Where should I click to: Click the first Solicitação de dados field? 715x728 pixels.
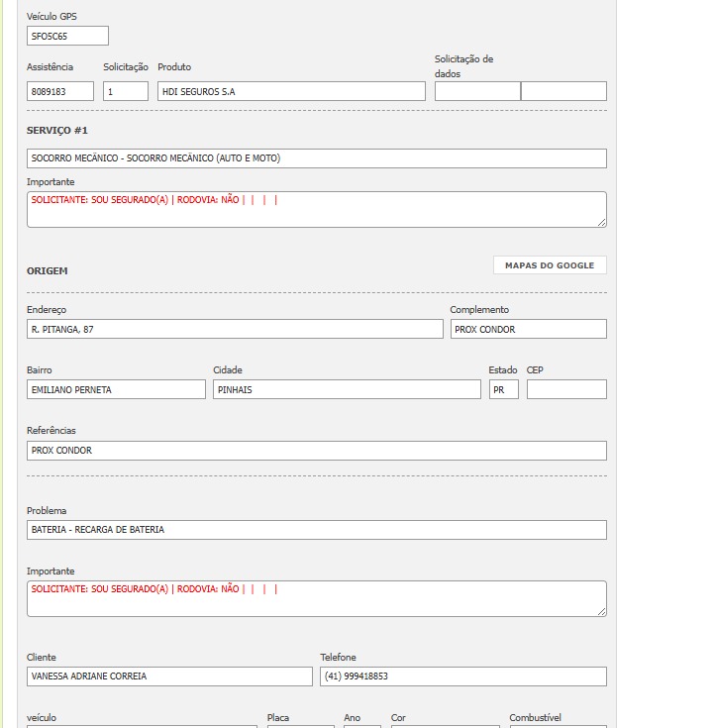pos(477,91)
